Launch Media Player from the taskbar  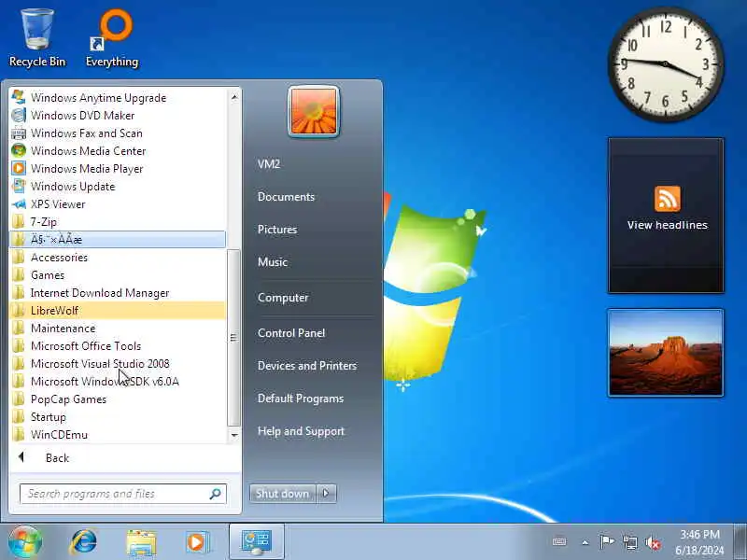click(196, 542)
